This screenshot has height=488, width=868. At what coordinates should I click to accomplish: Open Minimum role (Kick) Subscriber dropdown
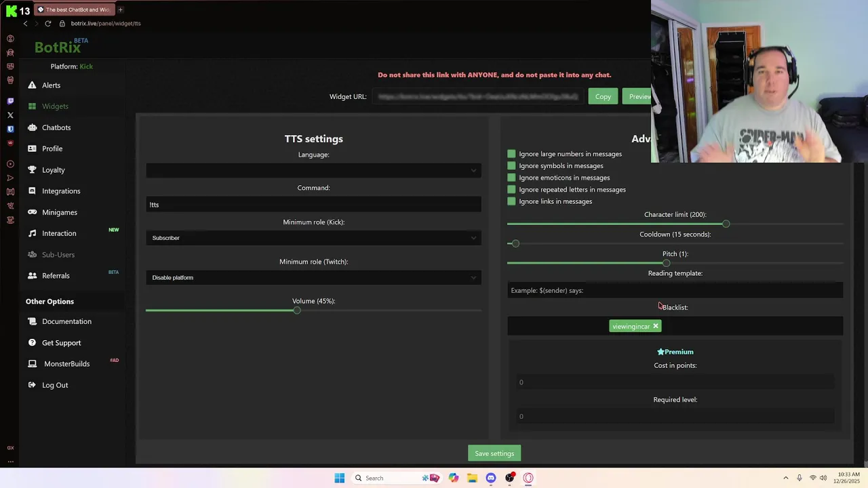[x=313, y=238]
